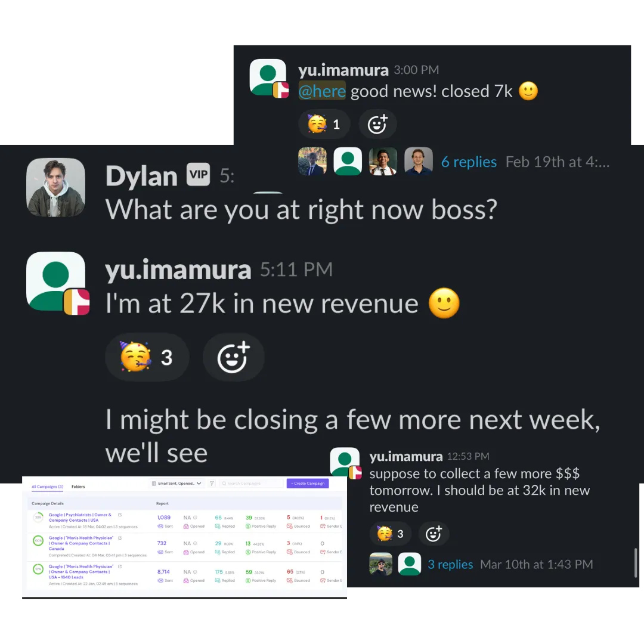
Task: Click the Search Campaigns input field
Action: (x=251, y=484)
